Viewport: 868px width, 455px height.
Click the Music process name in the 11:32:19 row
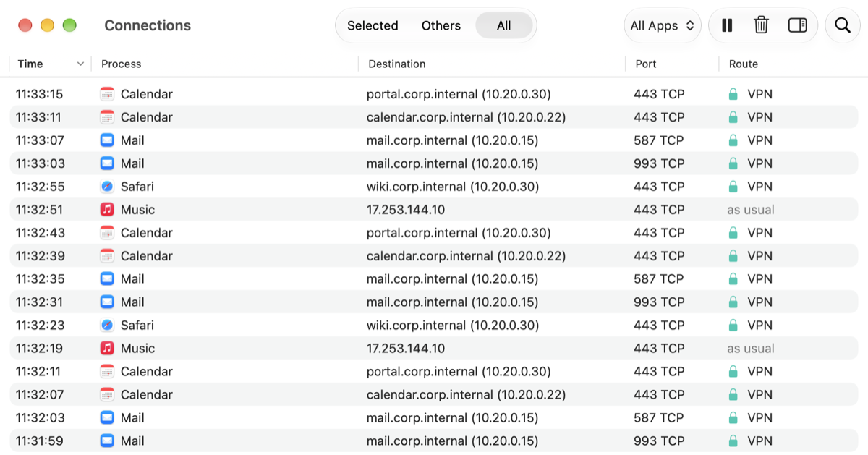point(137,349)
